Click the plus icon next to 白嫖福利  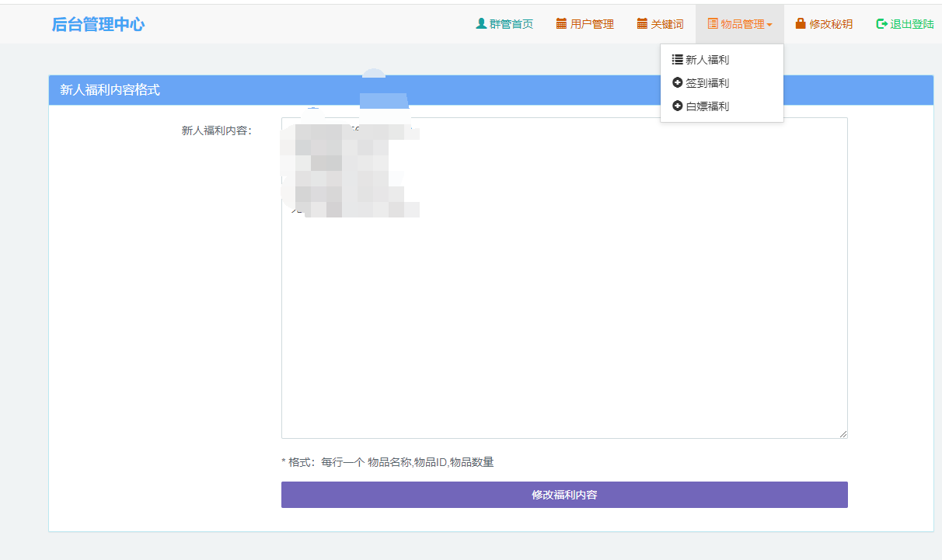pos(677,106)
